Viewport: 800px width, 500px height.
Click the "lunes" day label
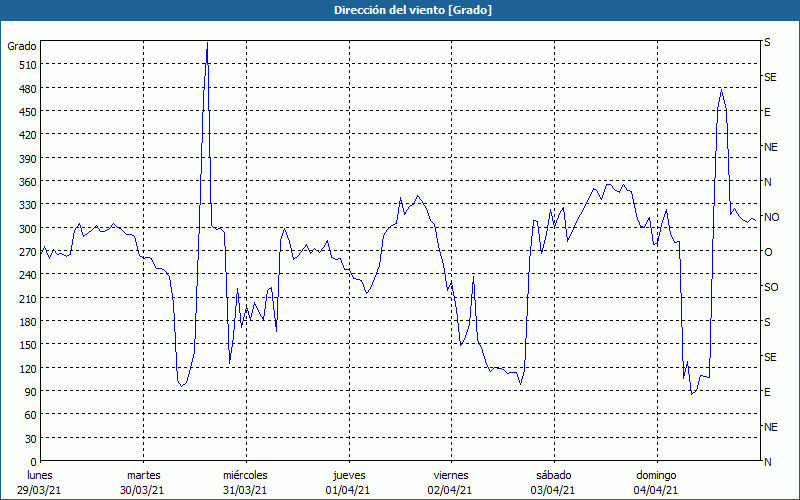(39, 476)
